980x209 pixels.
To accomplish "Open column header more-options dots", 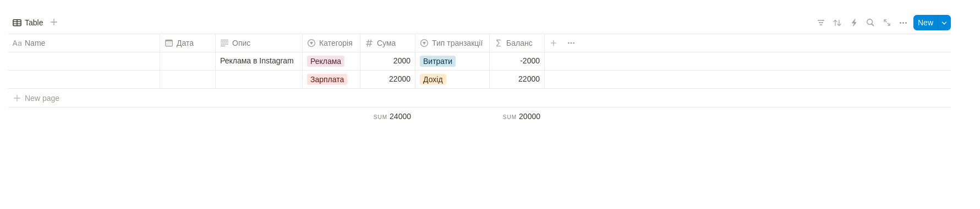I will point(571,43).
